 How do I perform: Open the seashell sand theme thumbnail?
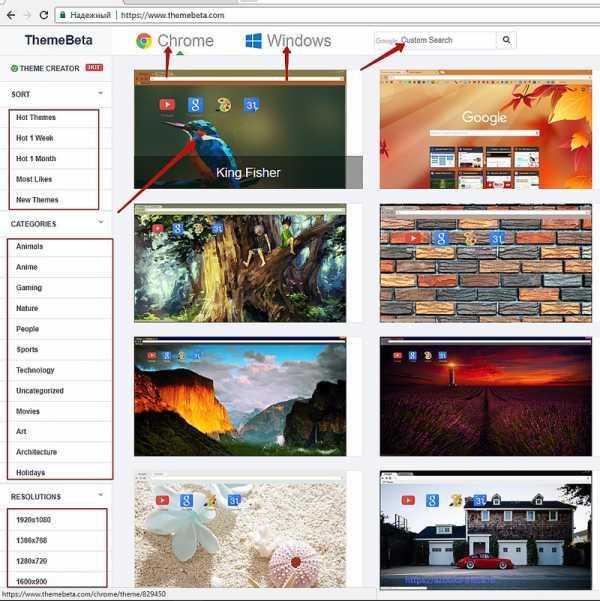click(240, 530)
